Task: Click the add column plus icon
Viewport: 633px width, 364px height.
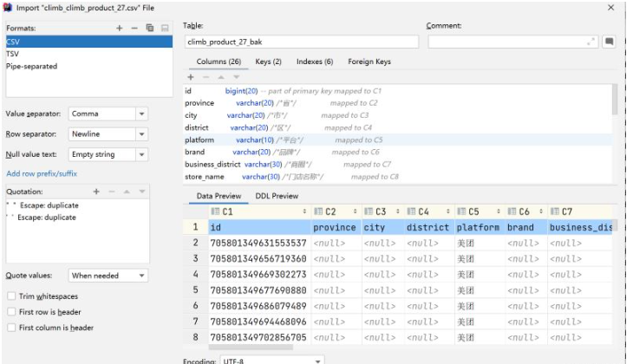Action: [x=191, y=77]
